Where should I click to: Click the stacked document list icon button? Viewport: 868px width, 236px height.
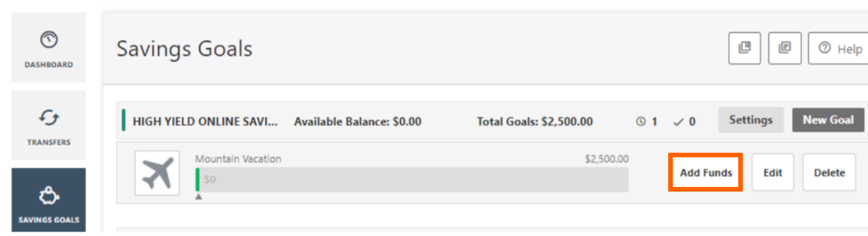tap(785, 48)
